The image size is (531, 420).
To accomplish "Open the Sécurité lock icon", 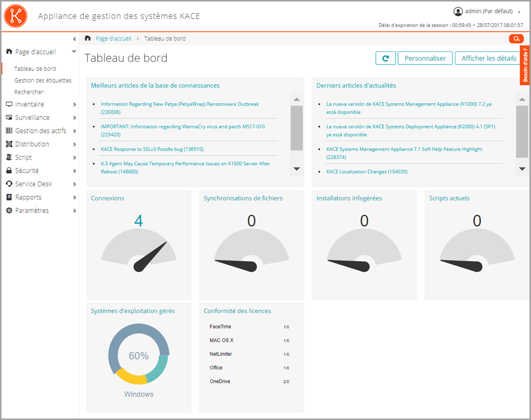I will (9, 170).
